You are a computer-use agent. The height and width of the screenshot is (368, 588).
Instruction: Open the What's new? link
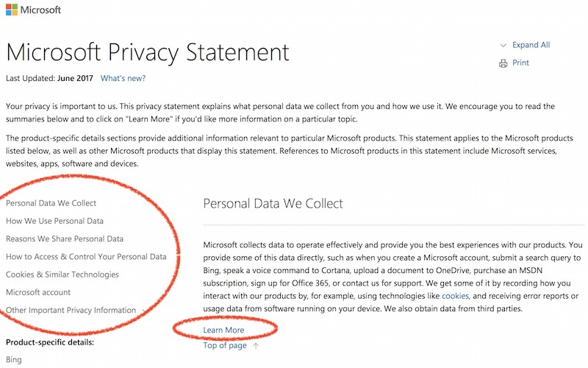coord(123,78)
